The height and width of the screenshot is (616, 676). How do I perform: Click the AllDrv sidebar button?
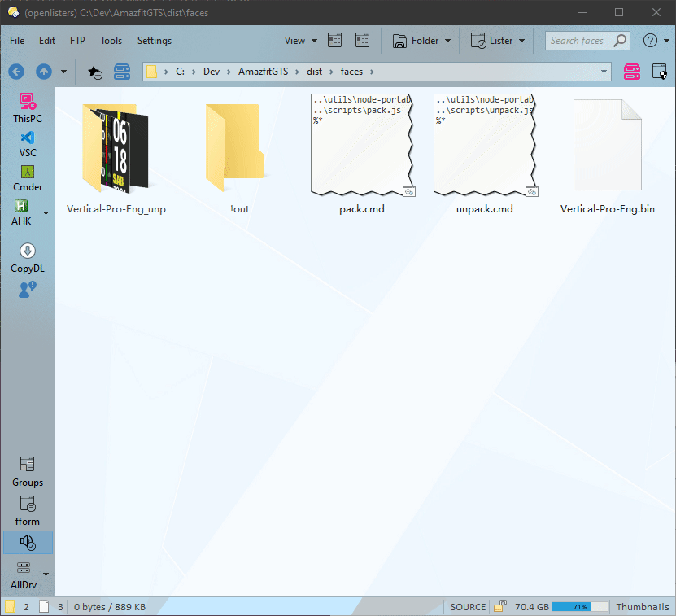pos(24,576)
